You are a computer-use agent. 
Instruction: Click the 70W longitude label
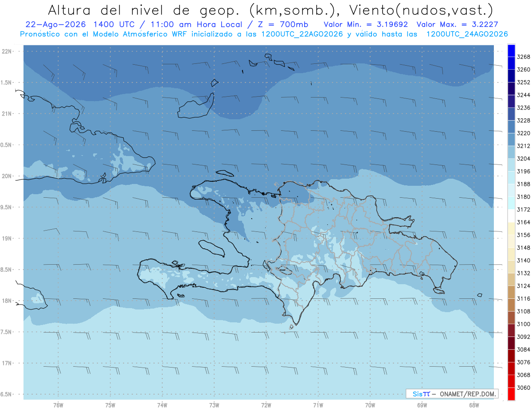pos(370,405)
